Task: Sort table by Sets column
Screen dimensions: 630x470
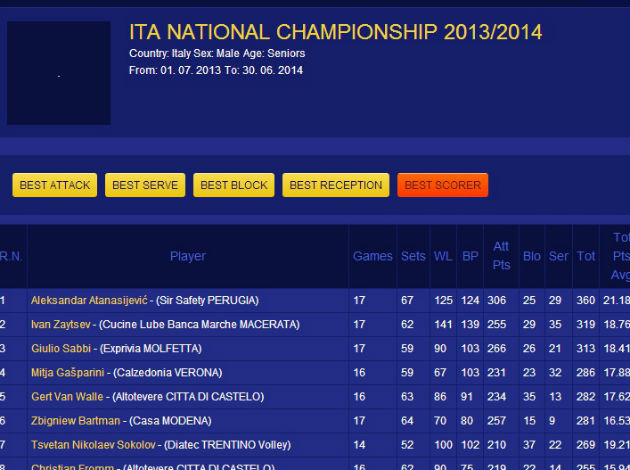Action: [x=412, y=257]
